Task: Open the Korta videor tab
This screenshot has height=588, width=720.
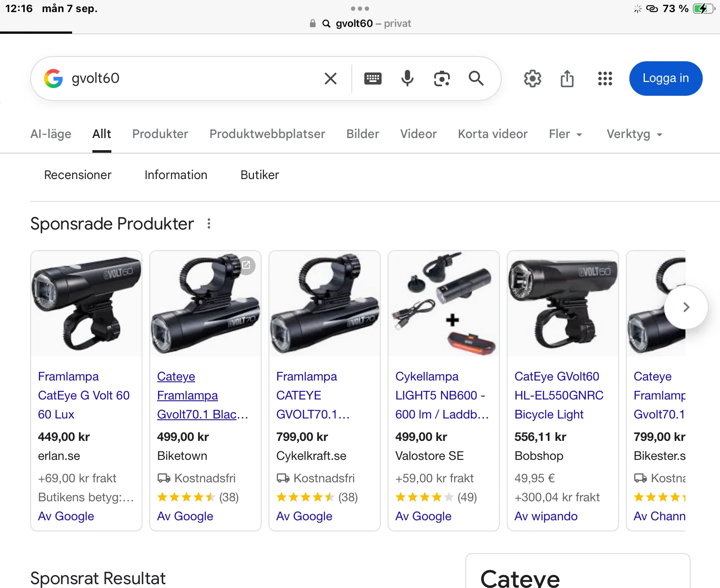Action: pos(493,134)
